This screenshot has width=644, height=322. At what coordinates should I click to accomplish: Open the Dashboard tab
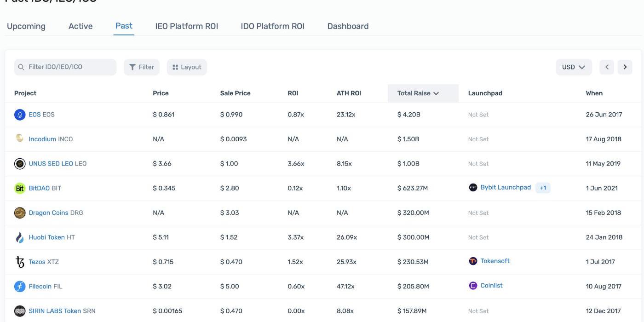(x=348, y=26)
